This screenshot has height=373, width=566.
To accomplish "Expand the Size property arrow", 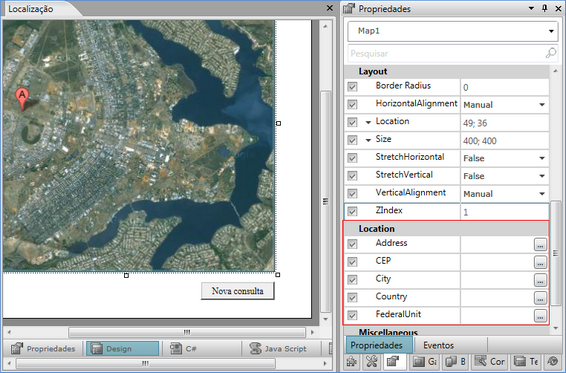I will click(x=368, y=140).
